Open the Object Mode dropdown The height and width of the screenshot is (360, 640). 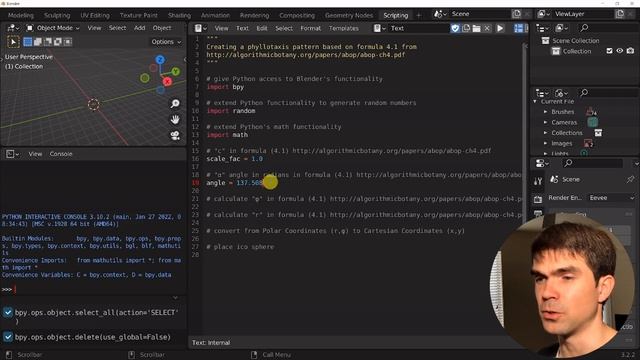pos(53,28)
